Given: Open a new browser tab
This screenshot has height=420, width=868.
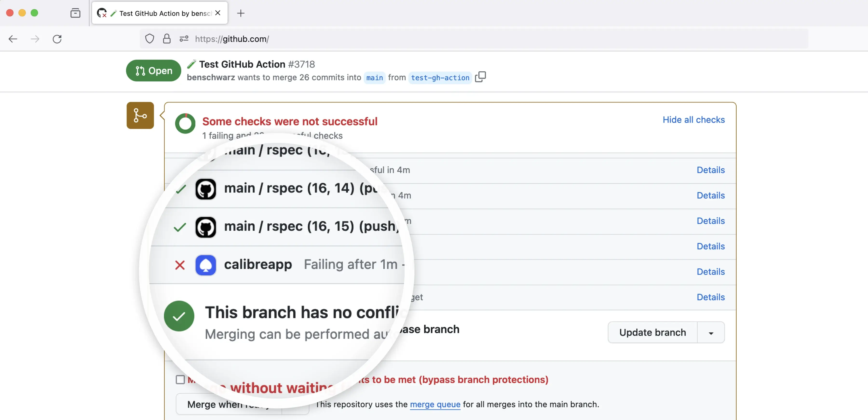Looking at the screenshot, I should [x=241, y=13].
